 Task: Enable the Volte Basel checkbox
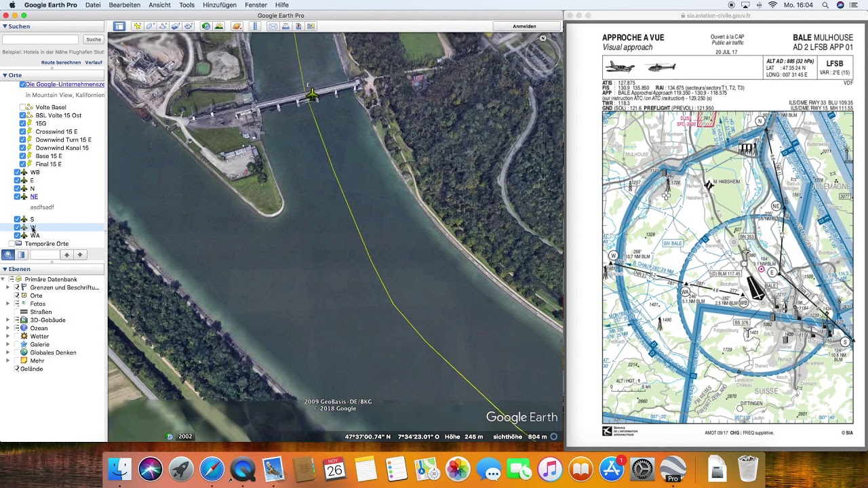22,107
